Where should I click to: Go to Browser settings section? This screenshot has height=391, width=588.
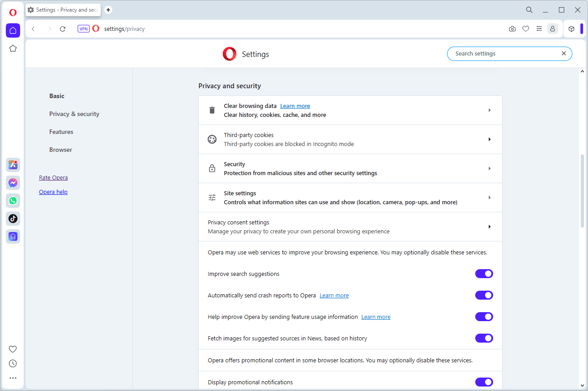point(60,150)
